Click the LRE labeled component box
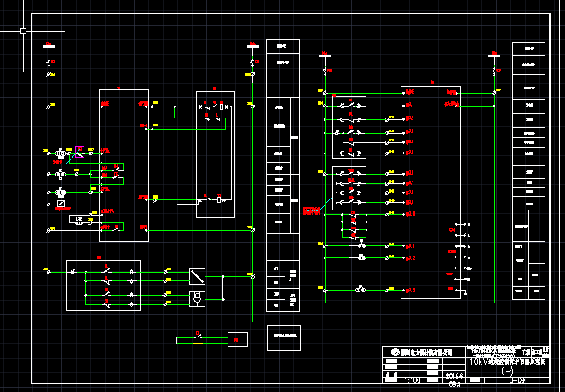 pyautogui.click(x=79, y=220)
